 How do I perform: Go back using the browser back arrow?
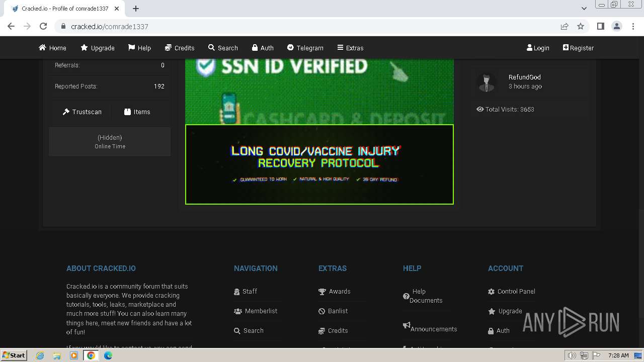pos(11,26)
